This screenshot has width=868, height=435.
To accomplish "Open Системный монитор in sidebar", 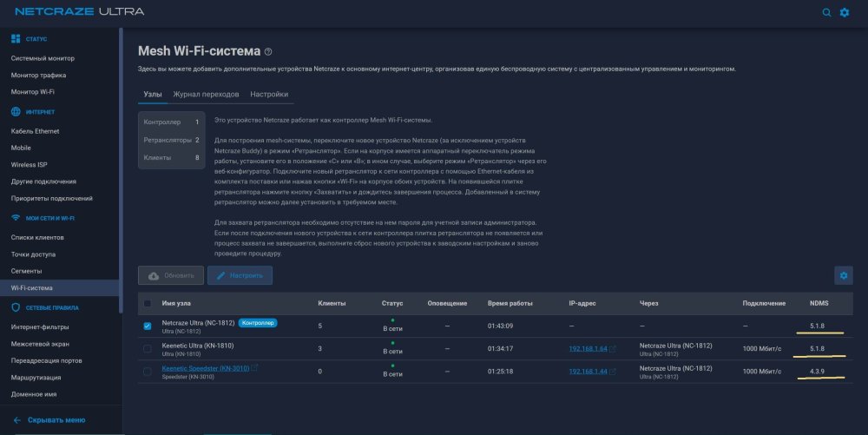I will pos(43,58).
